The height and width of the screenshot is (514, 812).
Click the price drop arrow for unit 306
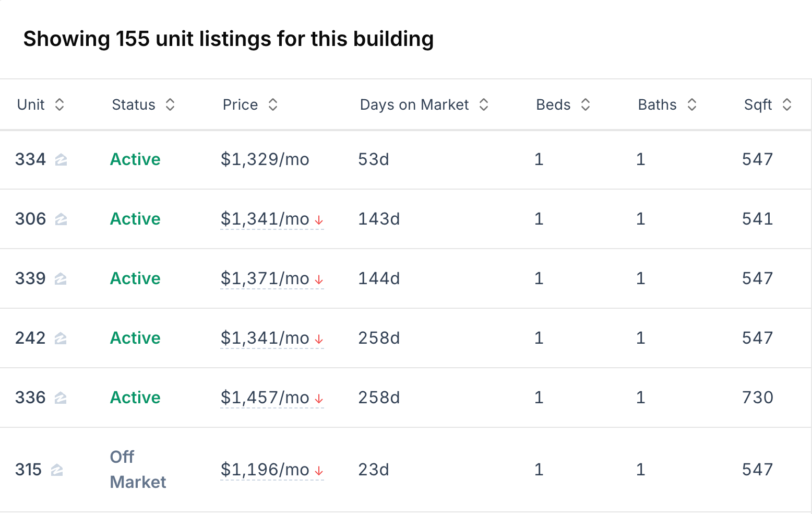[319, 220]
